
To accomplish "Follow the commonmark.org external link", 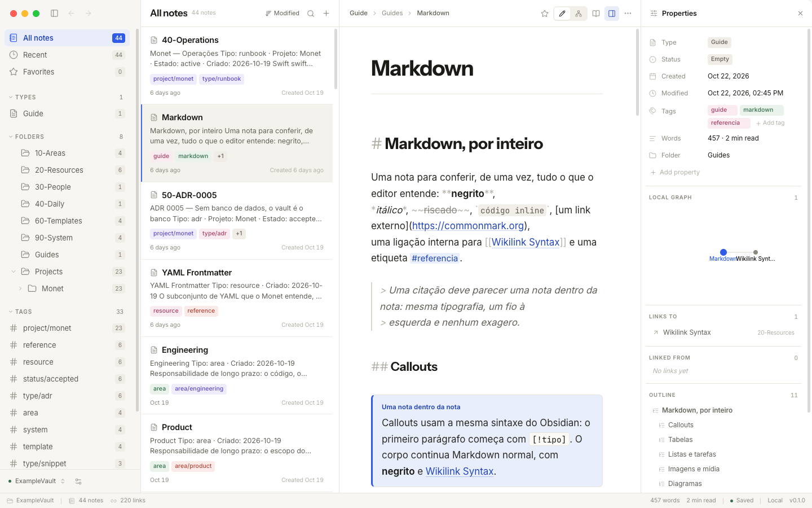I will [468, 226].
